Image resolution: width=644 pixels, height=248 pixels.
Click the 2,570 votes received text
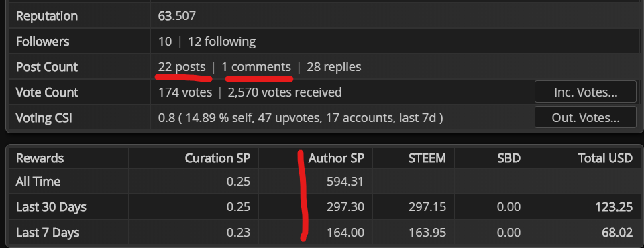pos(284,92)
